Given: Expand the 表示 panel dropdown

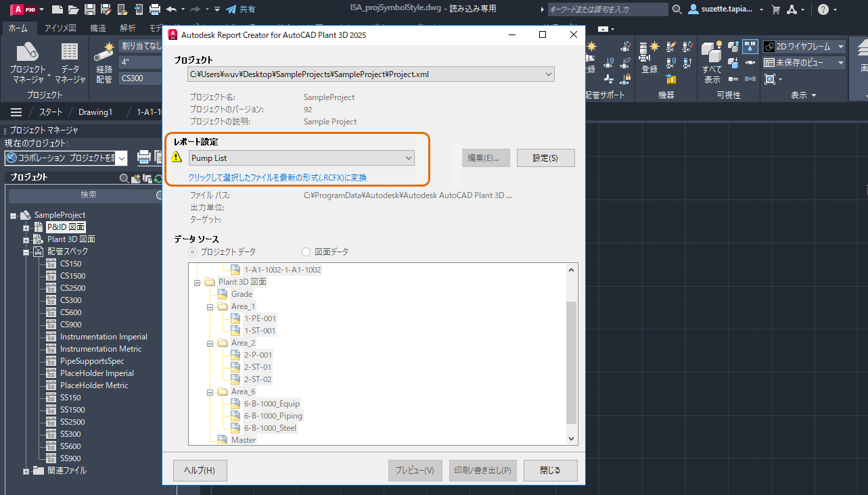Looking at the screenshot, I should (804, 95).
